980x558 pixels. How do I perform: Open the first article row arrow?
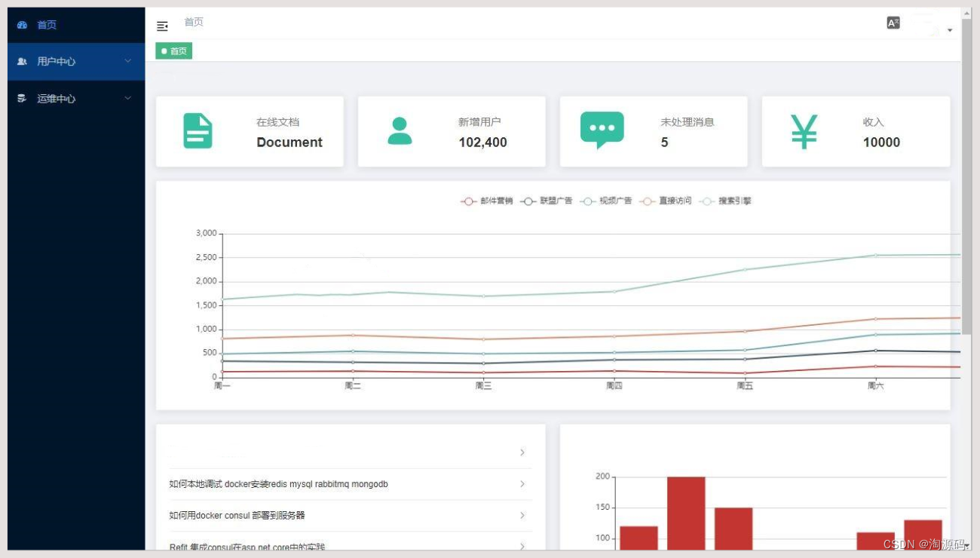pos(522,452)
